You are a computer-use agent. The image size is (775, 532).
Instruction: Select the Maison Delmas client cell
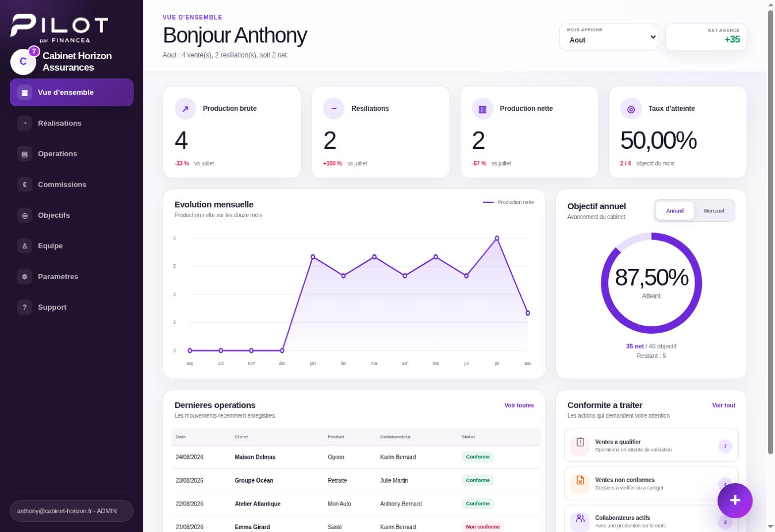point(255,457)
